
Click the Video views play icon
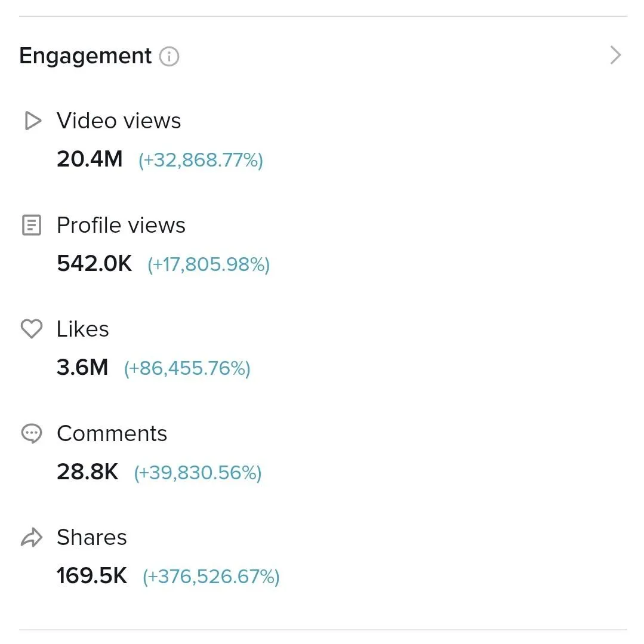coord(32,121)
